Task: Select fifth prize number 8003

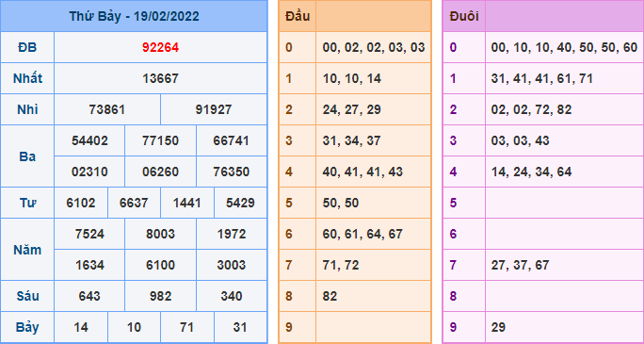Action: [x=160, y=235]
